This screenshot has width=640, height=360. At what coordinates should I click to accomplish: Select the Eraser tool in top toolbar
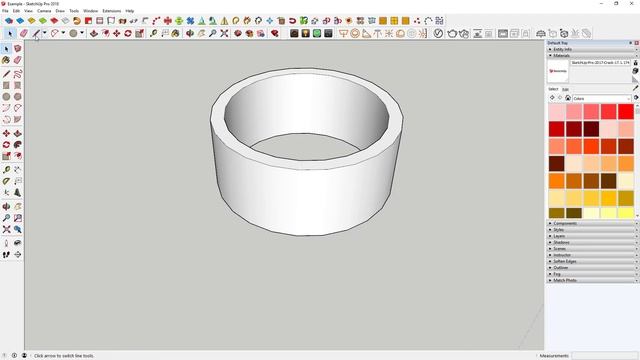pyautogui.click(x=24, y=33)
